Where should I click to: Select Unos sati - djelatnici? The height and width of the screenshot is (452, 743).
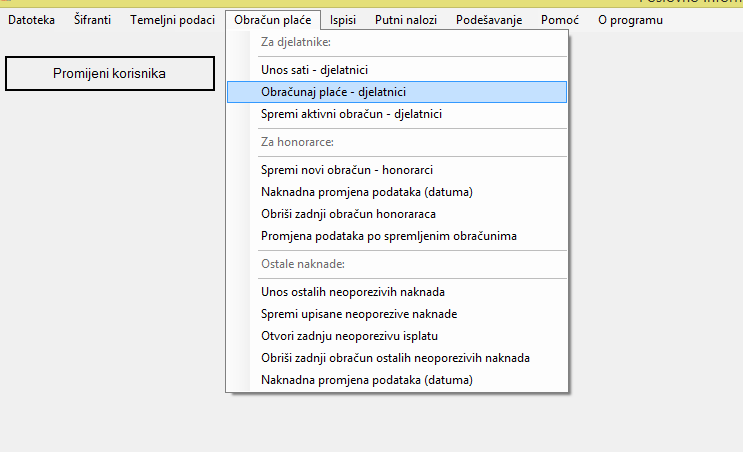tap(315, 70)
